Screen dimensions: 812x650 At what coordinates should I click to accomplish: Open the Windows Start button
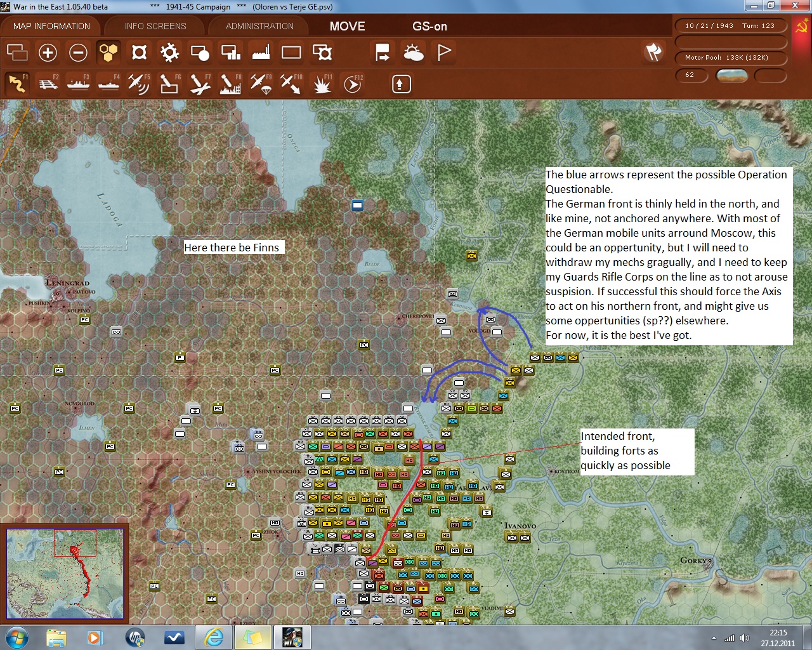[16, 637]
